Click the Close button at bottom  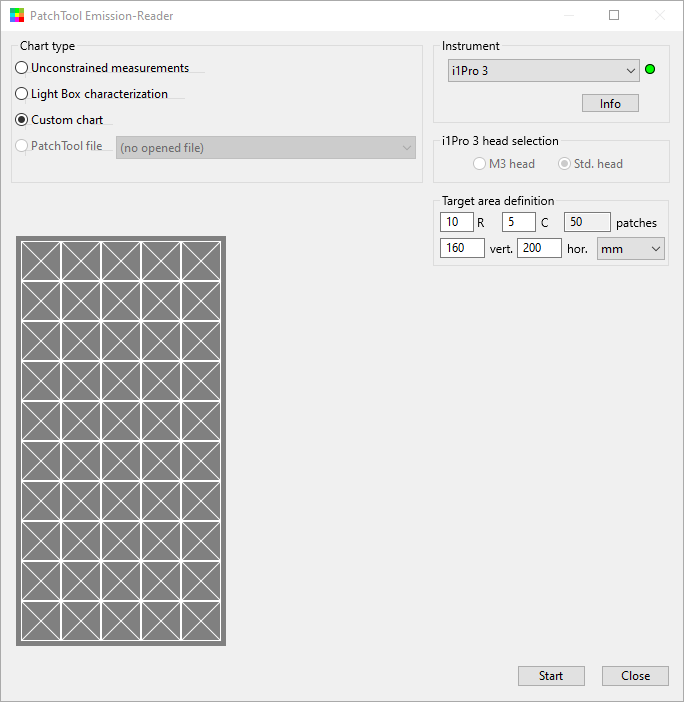[x=635, y=676]
